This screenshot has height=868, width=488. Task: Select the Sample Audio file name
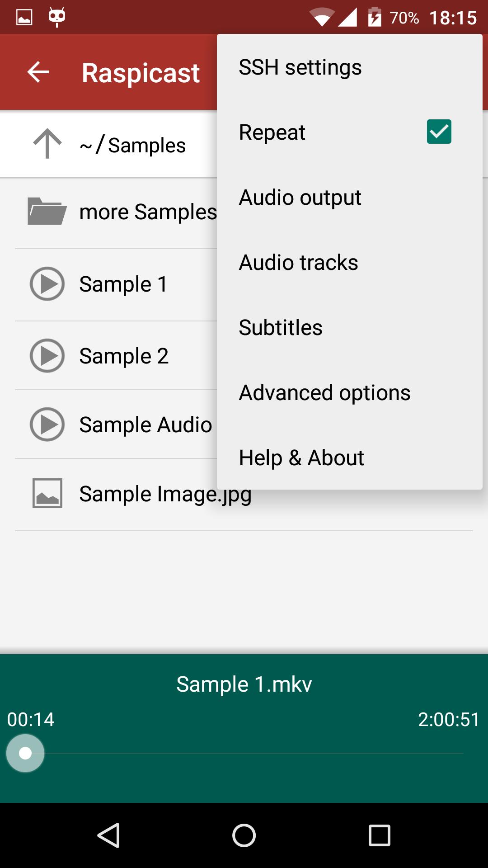coord(145,425)
